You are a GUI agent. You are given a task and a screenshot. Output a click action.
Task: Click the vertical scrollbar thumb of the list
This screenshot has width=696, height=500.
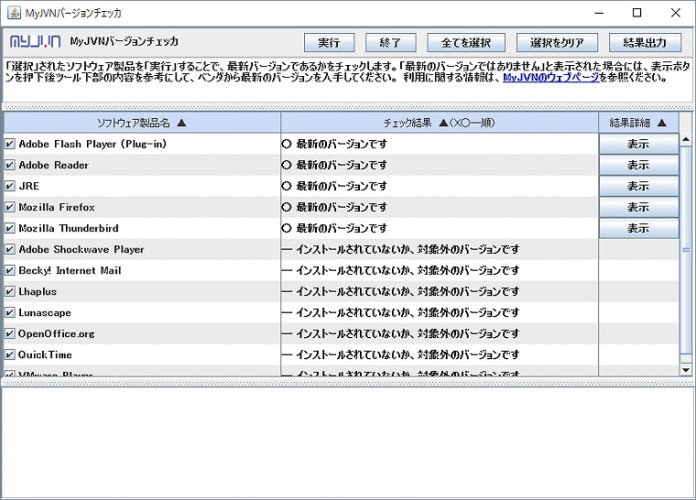tap(686, 249)
